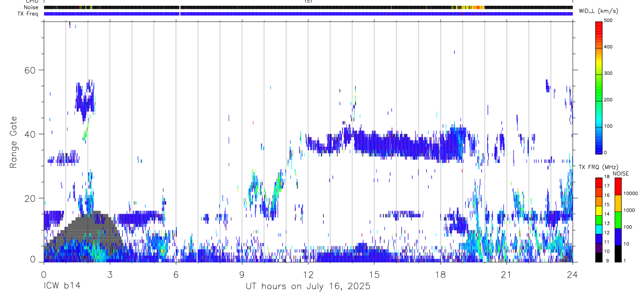Click the 300 label on width color bar
Screen dimensions: 644x297
click(x=608, y=73)
